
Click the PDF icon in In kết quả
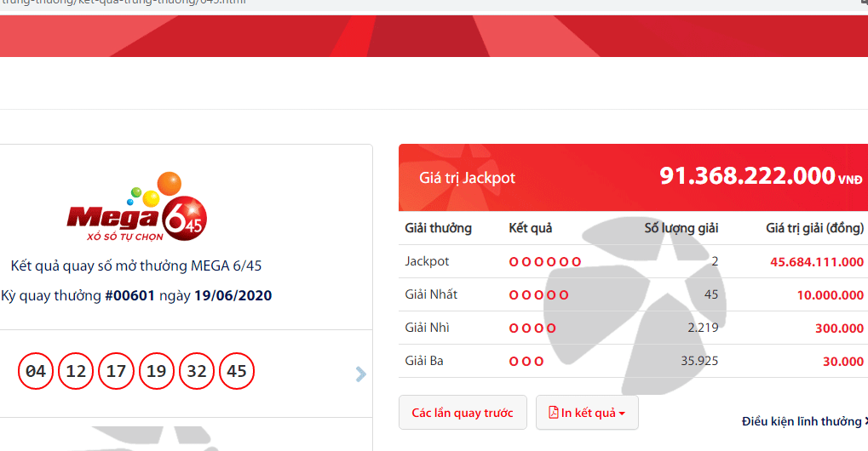pyautogui.click(x=553, y=413)
